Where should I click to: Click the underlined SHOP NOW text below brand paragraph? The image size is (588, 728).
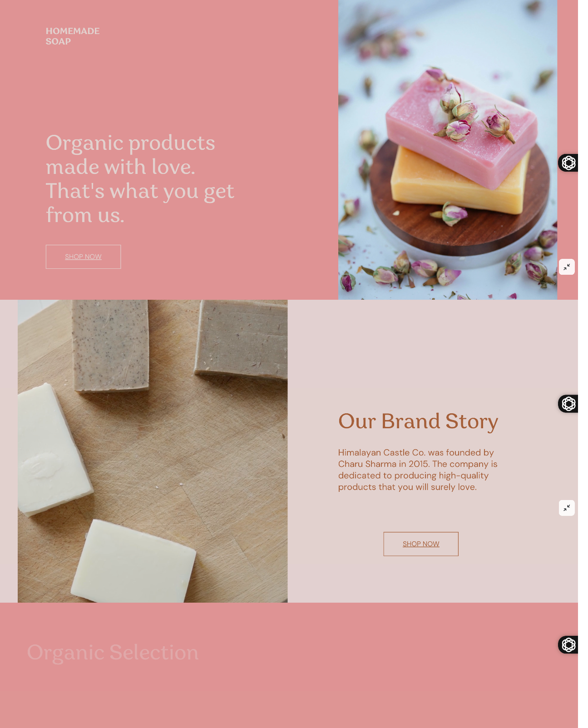(x=421, y=544)
